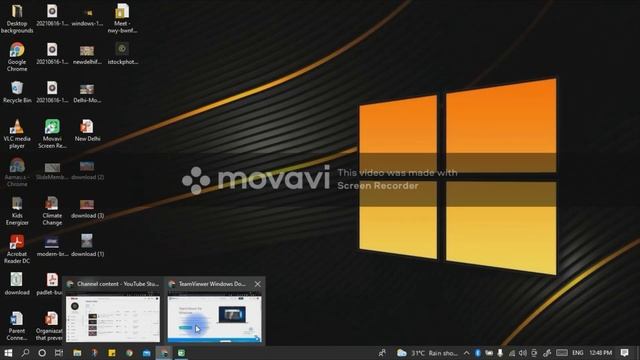Screen dimensions: 640x360
Task: Select the Meet - nwy-bwnf file icon
Action: coord(122,18)
